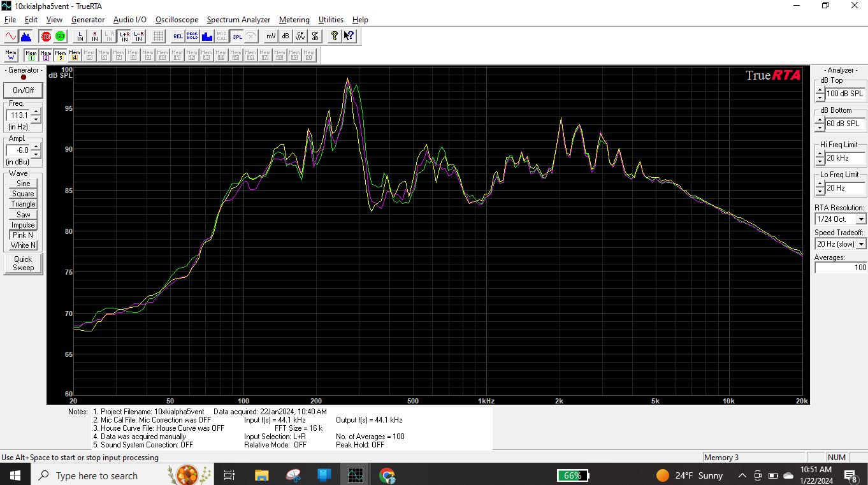Click the Quick Sweep button
Image resolution: width=868 pixels, height=485 pixels.
pyautogui.click(x=23, y=263)
